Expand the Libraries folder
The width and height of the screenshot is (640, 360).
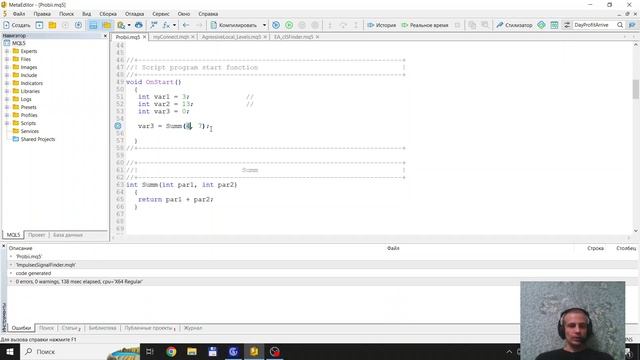[x=7, y=91]
